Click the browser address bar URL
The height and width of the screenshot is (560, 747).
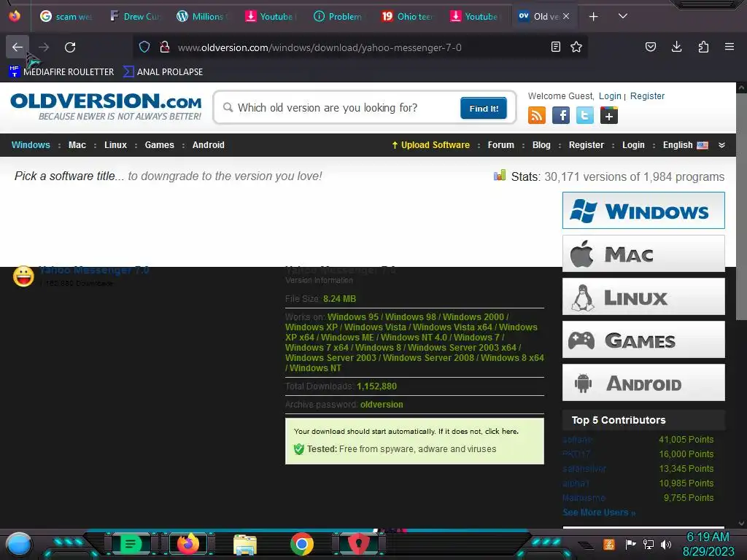coord(320,47)
